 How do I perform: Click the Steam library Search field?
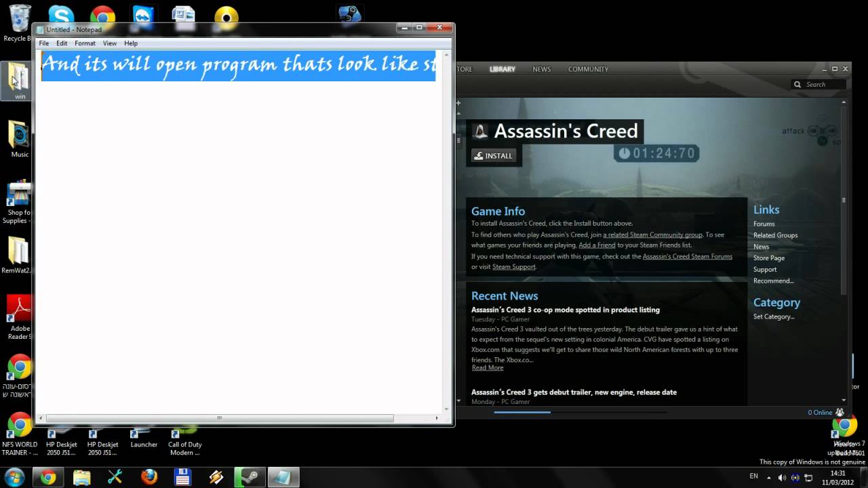(819, 85)
